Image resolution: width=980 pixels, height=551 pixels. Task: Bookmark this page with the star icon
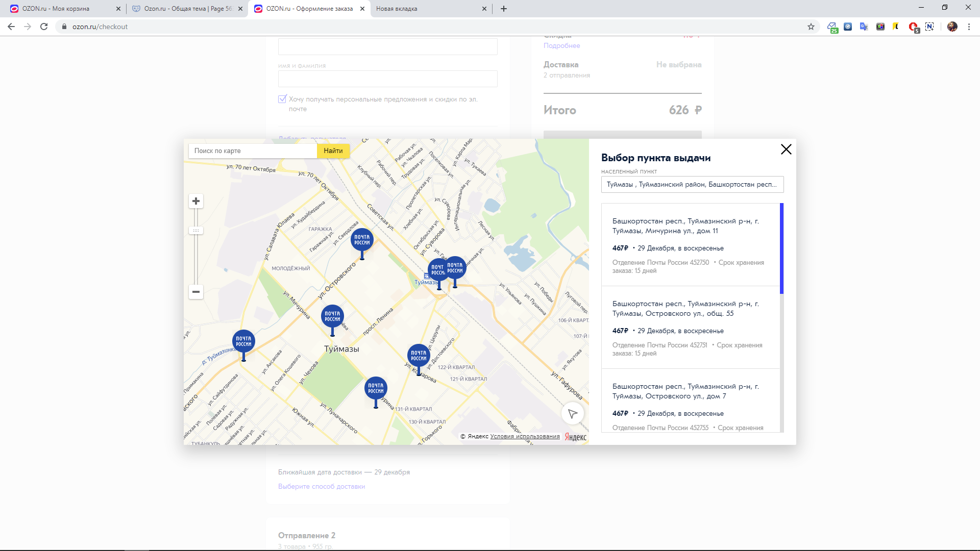[811, 27]
